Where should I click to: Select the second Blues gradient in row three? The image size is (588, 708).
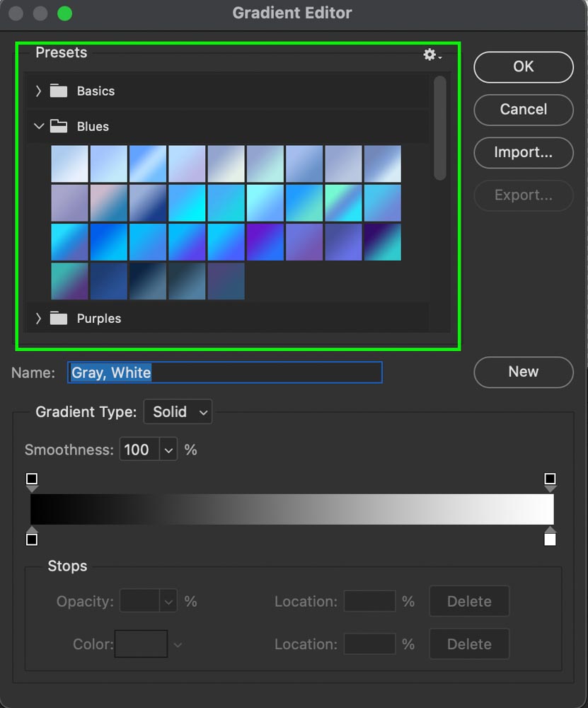click(109, 242)
